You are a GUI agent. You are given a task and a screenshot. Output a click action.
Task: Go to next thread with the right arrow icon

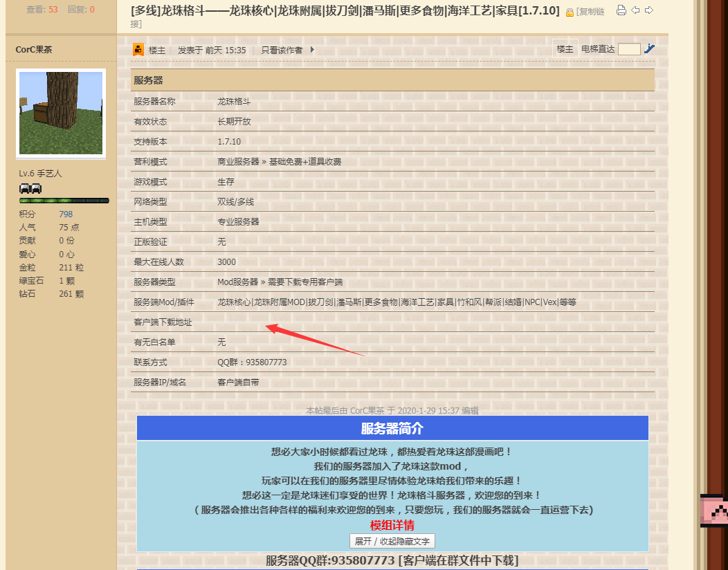coord(649,10)
